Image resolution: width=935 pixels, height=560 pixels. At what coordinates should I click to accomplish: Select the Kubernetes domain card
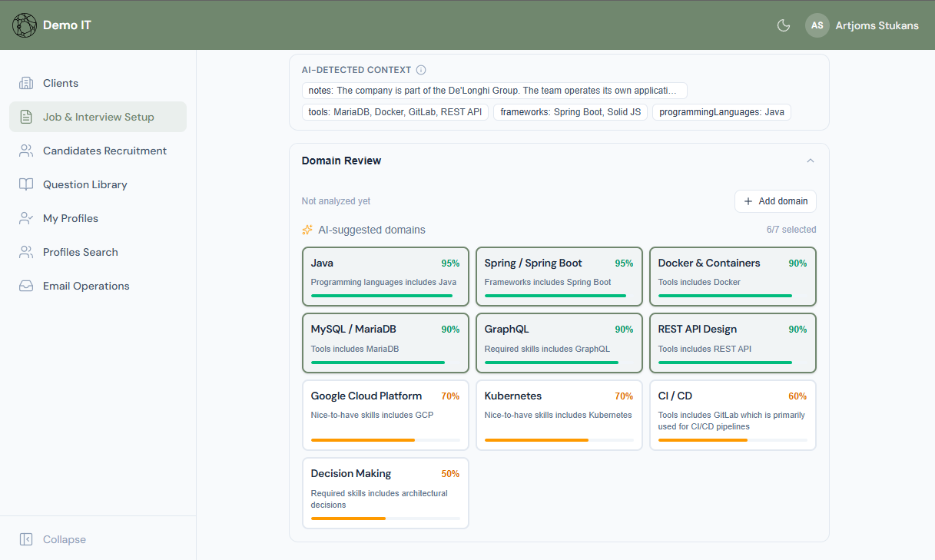click(559, 415)
